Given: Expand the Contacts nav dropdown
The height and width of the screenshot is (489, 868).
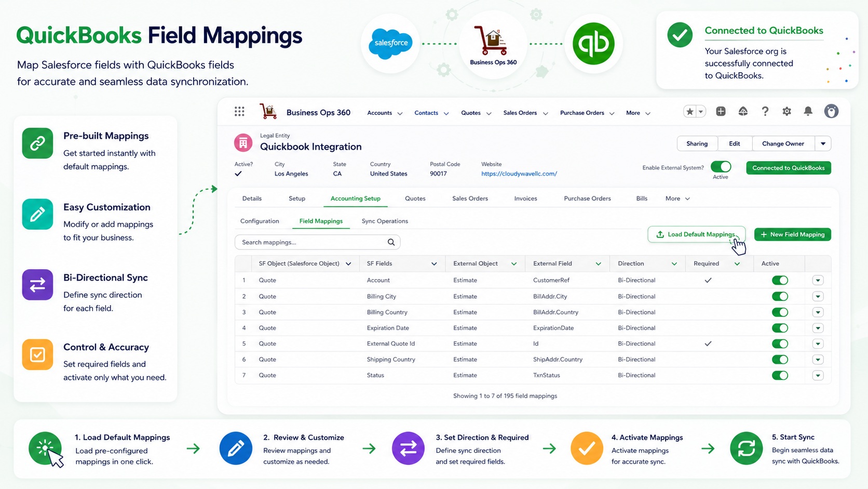Looking at the screenshot, I should point(446,113).
